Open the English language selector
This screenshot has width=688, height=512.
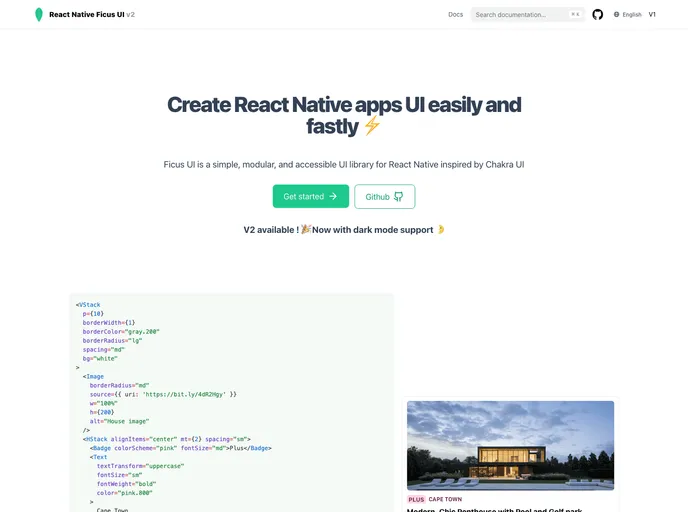click(627, 14)
